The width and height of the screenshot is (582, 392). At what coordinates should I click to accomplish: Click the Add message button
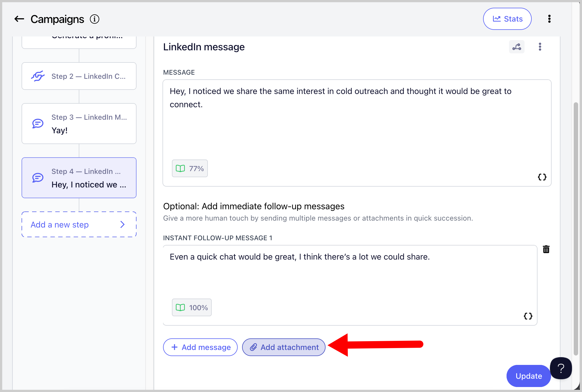(x=200, y=347)
